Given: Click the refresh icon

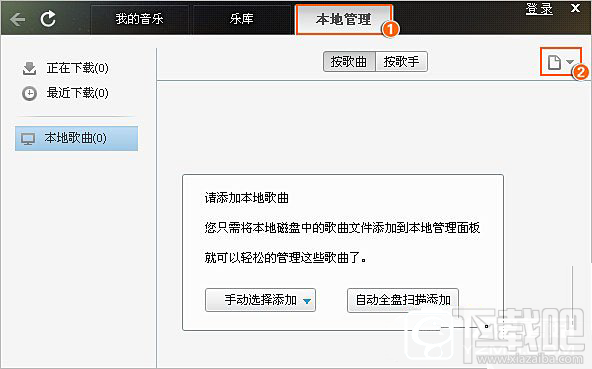Looking at the screenshot, I should [48, 19].
